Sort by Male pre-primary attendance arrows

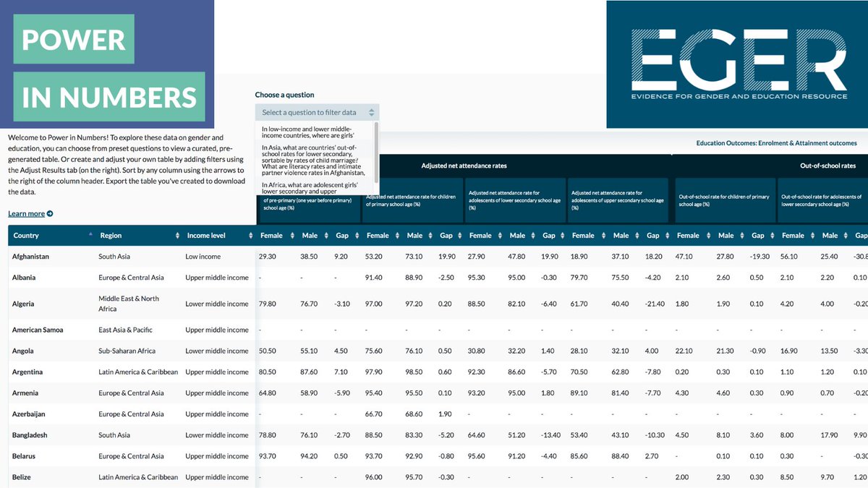pos(325,236)
